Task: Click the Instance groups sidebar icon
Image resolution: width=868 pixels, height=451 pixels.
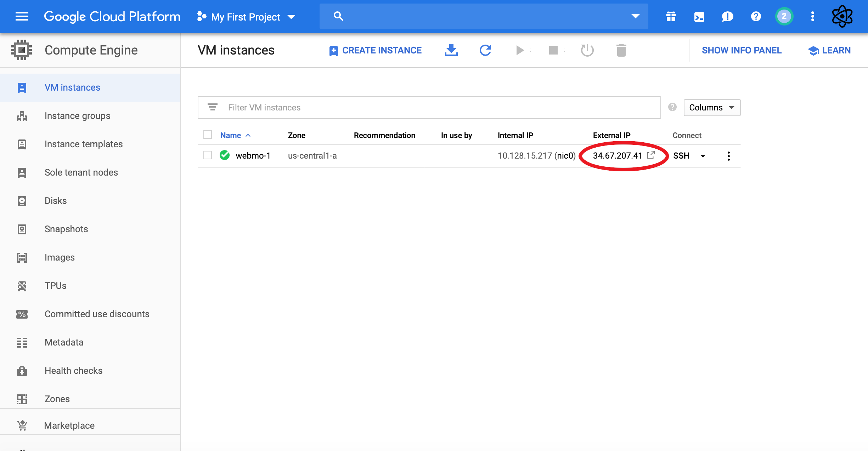Action: 22,116
